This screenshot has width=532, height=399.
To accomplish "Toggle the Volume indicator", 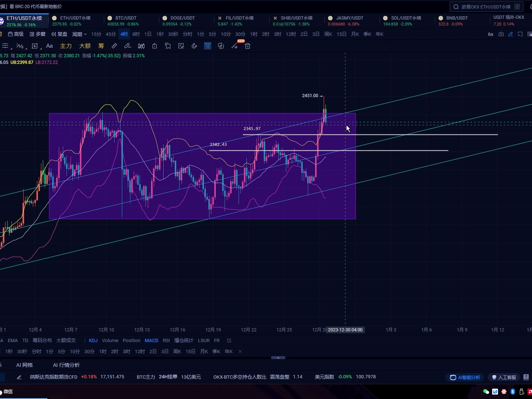I will [x=110, y=341].
